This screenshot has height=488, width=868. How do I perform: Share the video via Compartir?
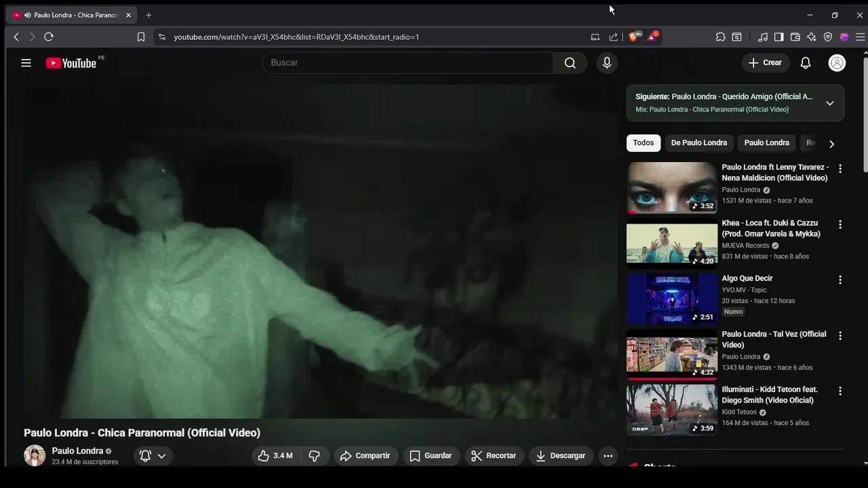[x=365, y=455]
